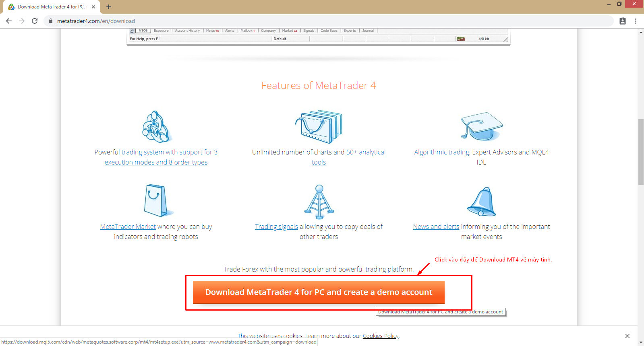Open the Trading signals link
This screenshot has width=644, height=346.
[276, 227]
